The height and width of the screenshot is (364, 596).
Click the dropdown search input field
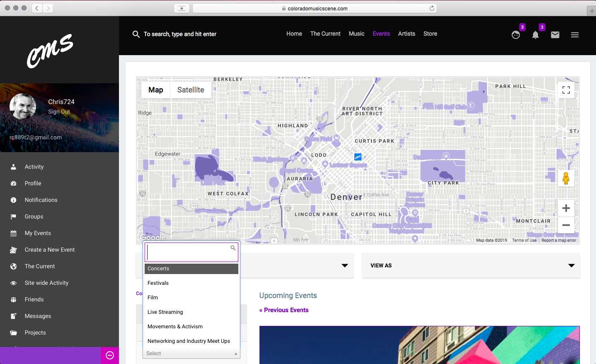pyautogui.click(x=189, y=252)
